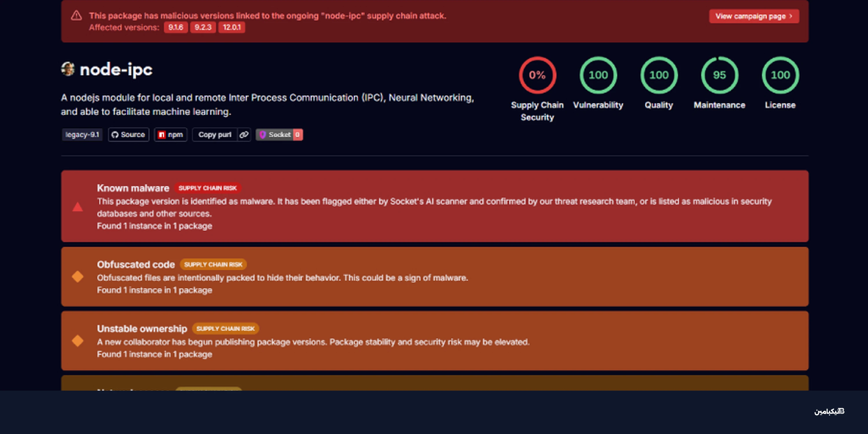Click the Supply Chain Security label
The height and width of the screenshot is (434, 868).
537,111
